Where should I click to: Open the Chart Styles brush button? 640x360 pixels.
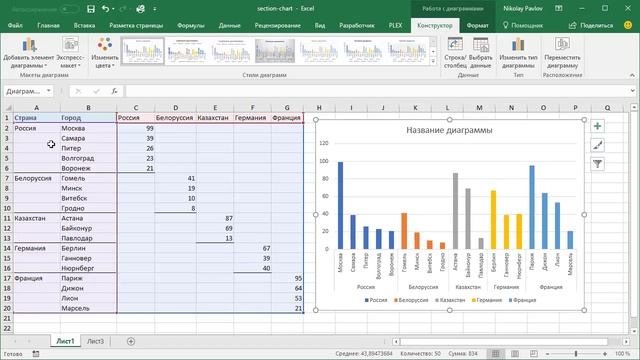point(598,145)
